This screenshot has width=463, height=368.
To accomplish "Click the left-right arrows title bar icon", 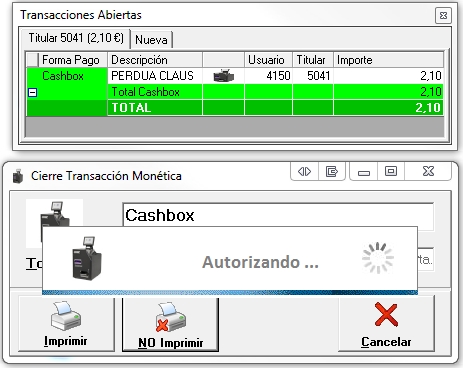I will 304,171.
